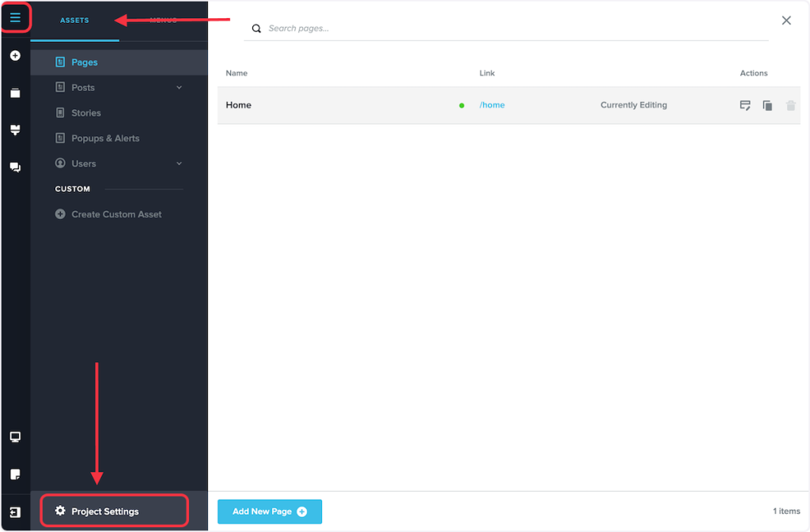The width and height of the screenshot is (810, 532).
Task: Open Project Settings
Action: [x=105, y=511]
